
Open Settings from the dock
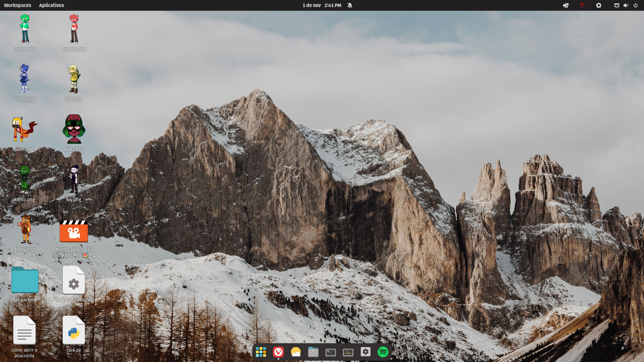(x=365, y=352)
